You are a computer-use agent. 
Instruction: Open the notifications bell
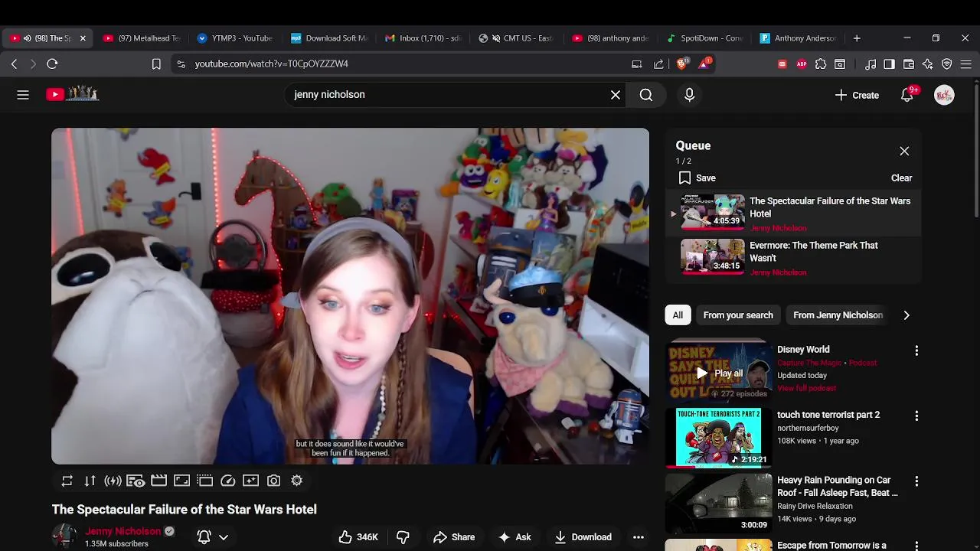coord(907,95)
